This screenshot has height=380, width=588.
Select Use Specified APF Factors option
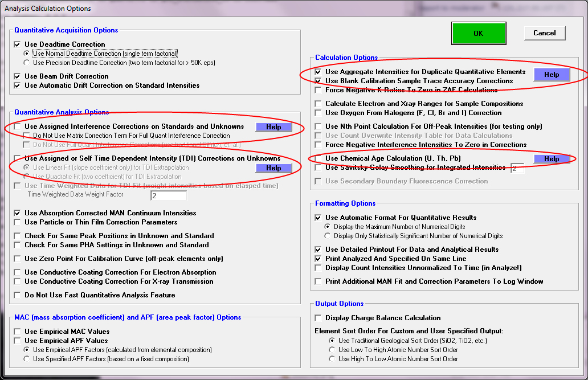[27, 359]
